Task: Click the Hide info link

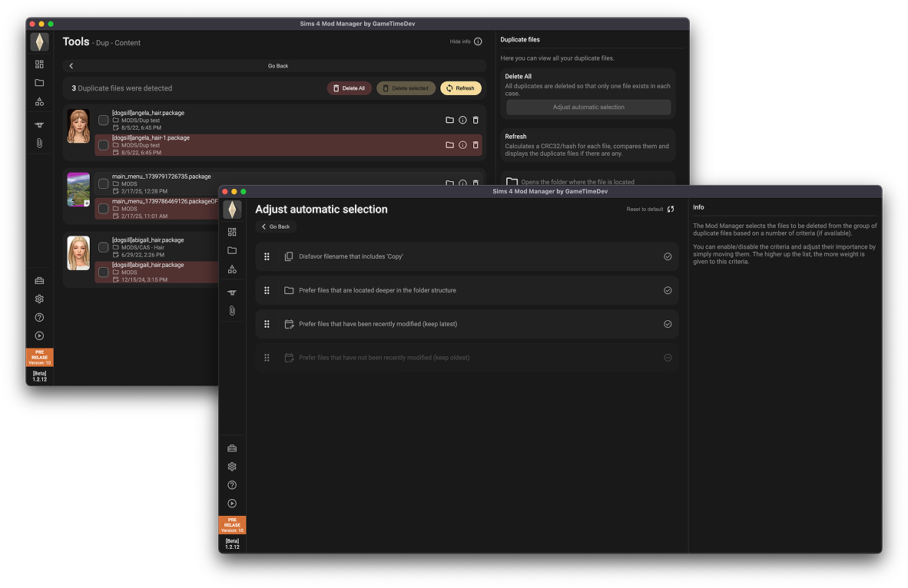Action: click(x=460, y=41)
